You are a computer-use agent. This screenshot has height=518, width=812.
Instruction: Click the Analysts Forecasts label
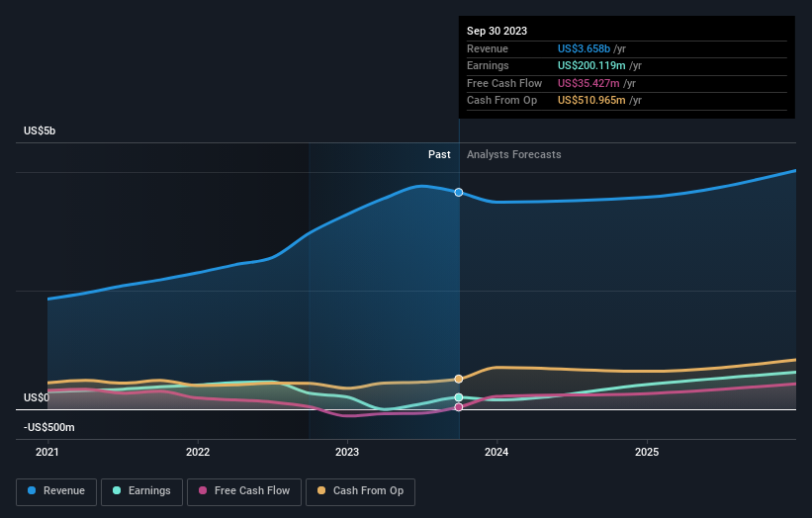(513, 155)
